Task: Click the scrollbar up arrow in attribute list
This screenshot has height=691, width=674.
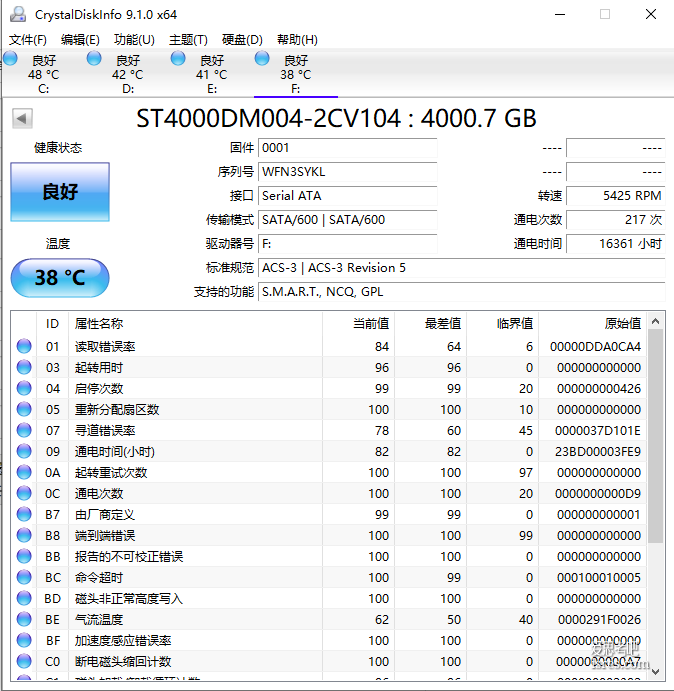Action: [x=655, y=321]
